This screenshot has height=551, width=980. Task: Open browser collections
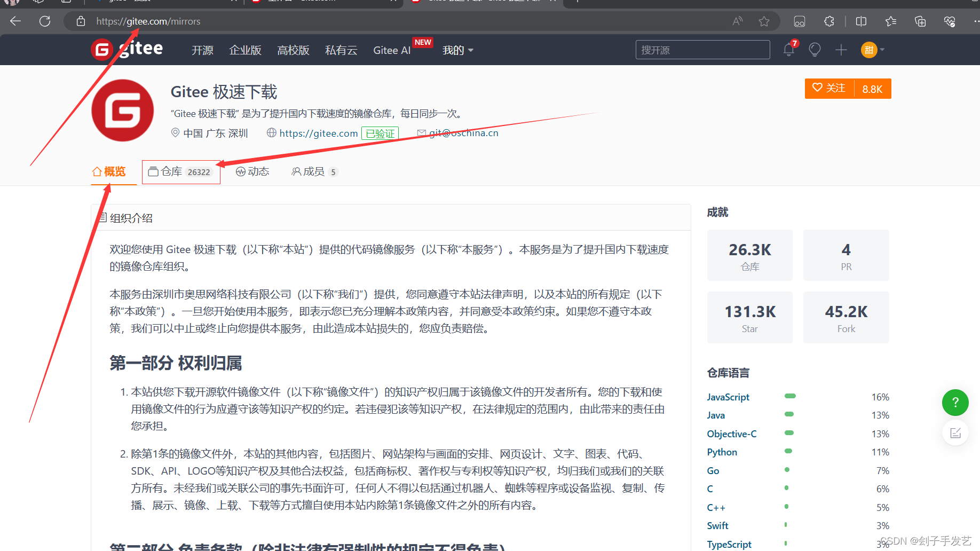click(x=920, y=21)
